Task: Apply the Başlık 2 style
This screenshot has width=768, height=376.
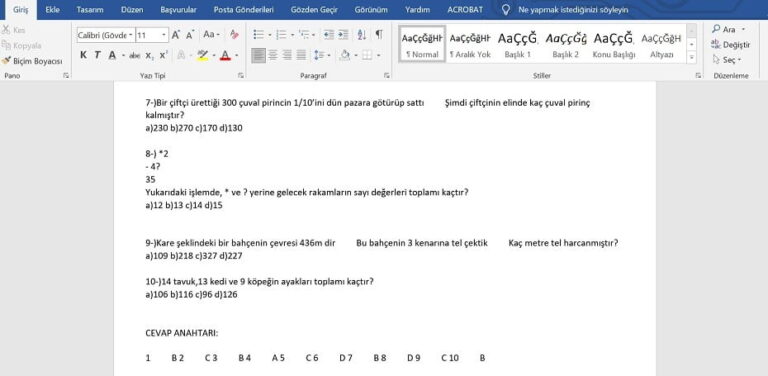Action: pos(566,45)
